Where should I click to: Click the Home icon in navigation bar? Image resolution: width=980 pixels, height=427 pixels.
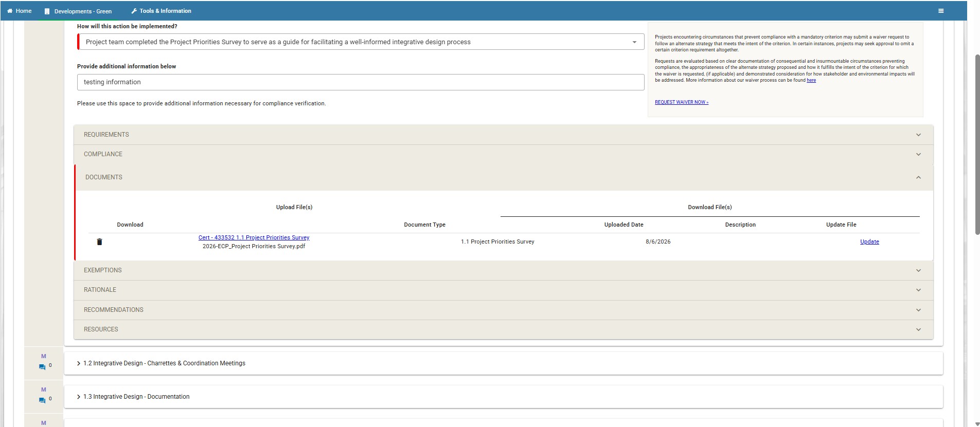coord(10,11)
